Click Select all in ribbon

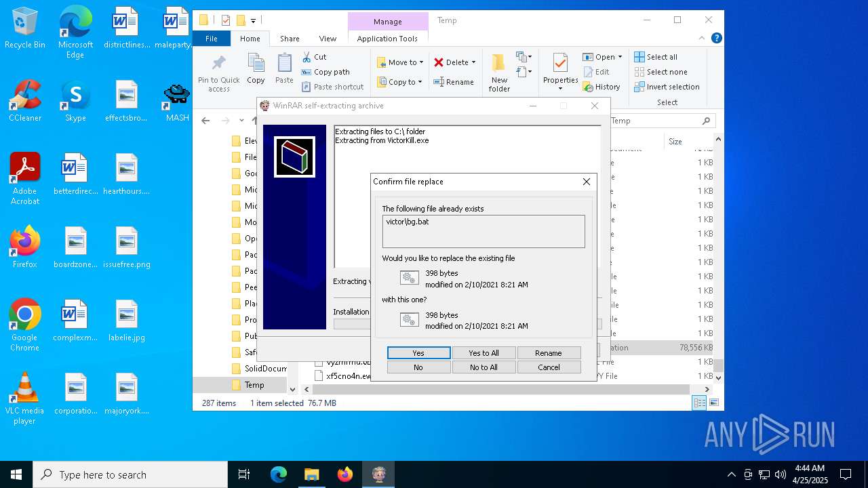coord(656,57)
